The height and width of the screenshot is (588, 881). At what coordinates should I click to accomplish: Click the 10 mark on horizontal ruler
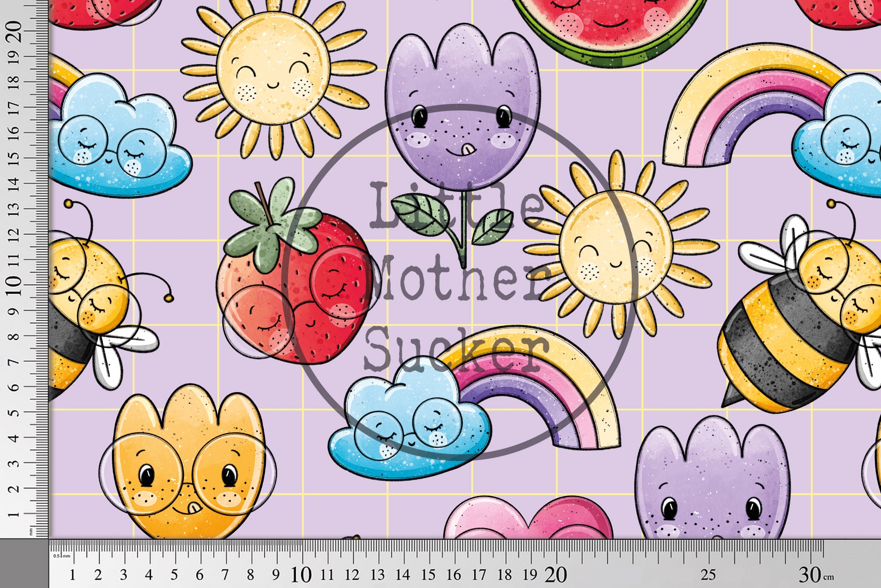click(x=301, y=574)
